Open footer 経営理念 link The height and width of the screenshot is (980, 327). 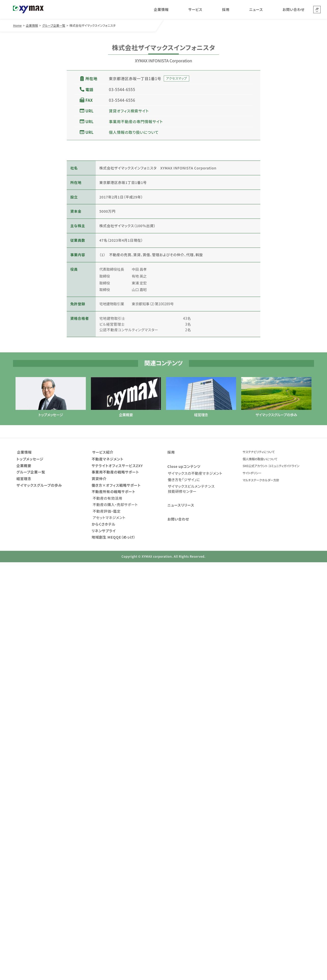(x=24, y=479)
